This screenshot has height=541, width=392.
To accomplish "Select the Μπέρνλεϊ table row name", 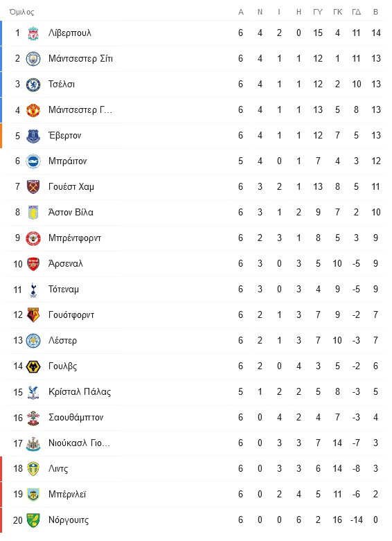I will click(67, 495).
